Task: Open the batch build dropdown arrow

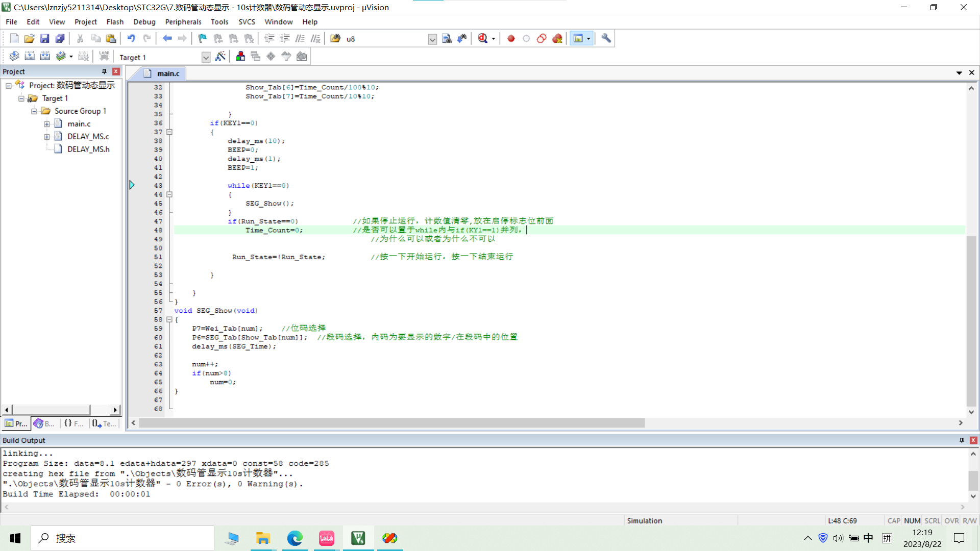Action: [71, 57]
